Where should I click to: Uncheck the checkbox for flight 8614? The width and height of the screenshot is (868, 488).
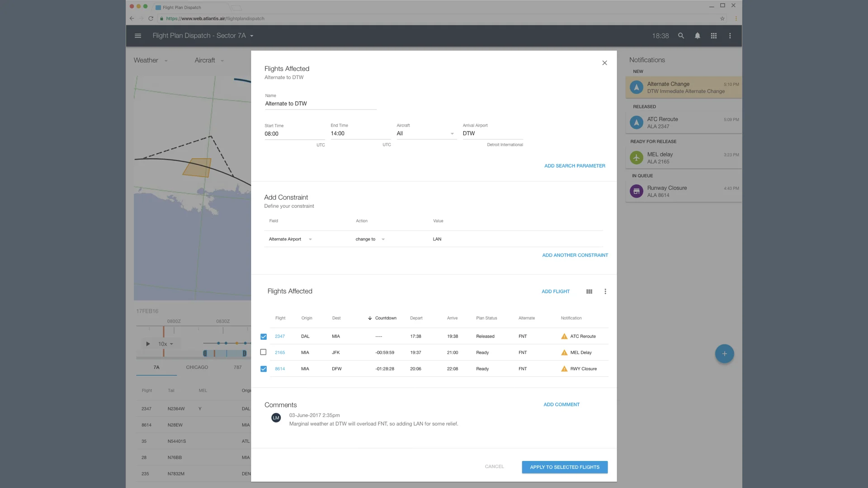(x=264, y=369)
